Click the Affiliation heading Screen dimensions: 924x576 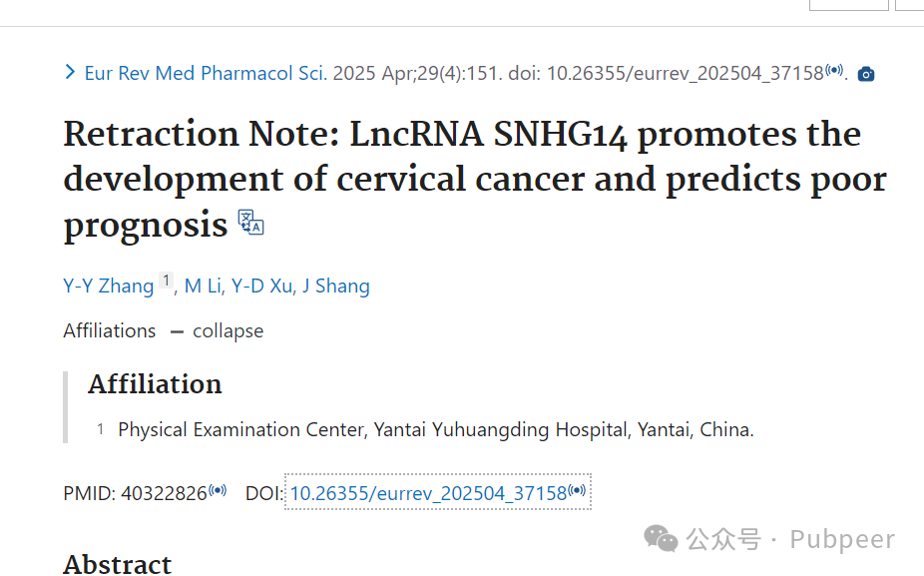(155, 384)
